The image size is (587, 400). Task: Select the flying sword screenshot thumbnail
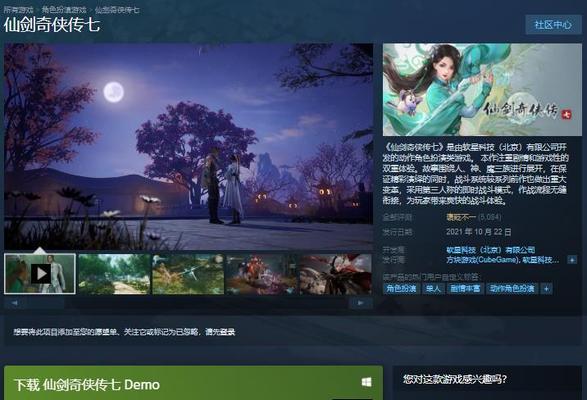pyautogui.click(x=188, y=274)
